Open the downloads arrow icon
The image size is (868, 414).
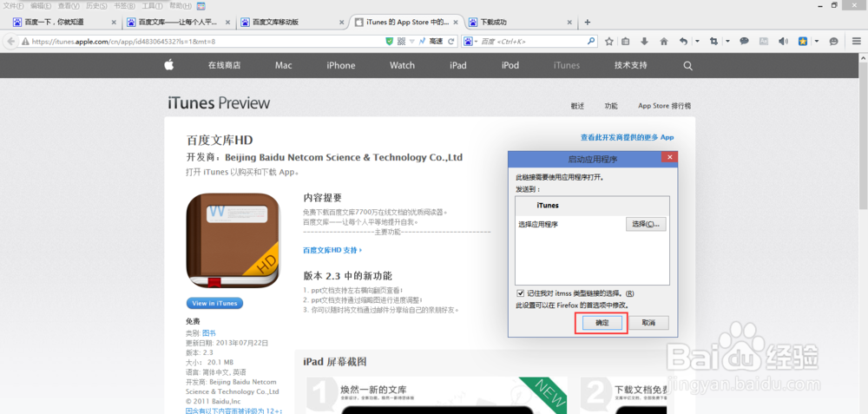click(644, 42)
